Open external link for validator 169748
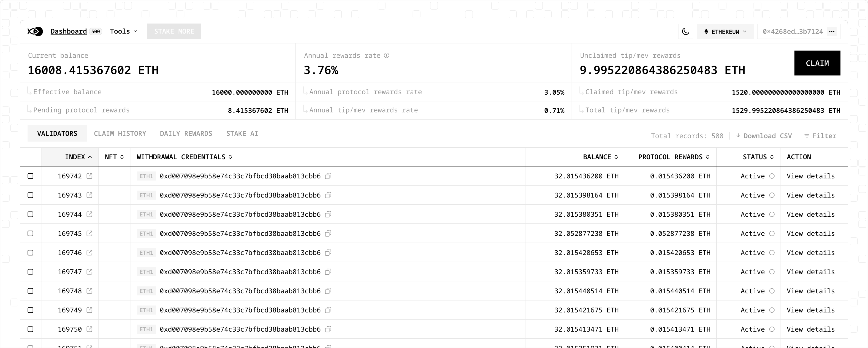The height and width of the screenshot is (348, 868). pyautogui.click(x=89, y=291)
